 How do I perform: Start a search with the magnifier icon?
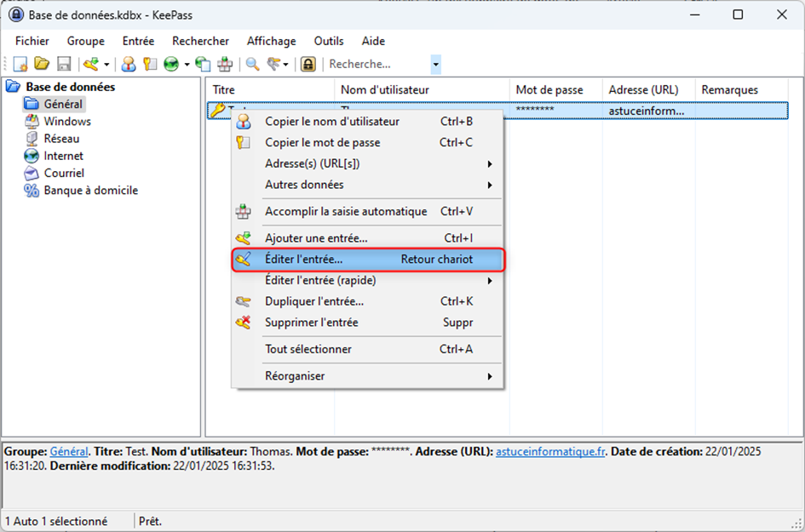250,64
